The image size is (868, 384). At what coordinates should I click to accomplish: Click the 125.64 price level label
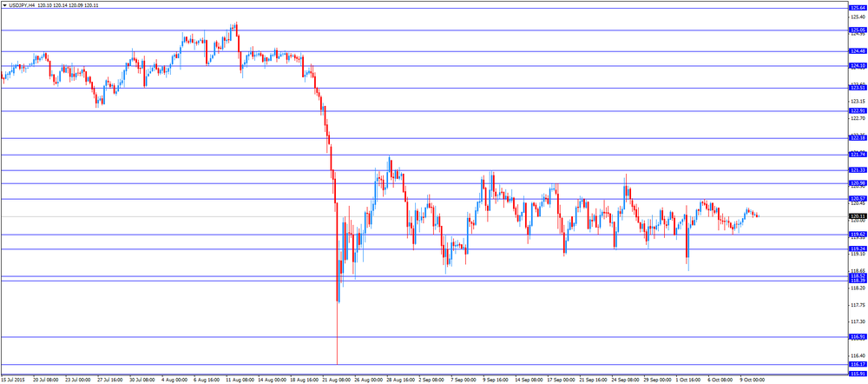click(858, 8)
